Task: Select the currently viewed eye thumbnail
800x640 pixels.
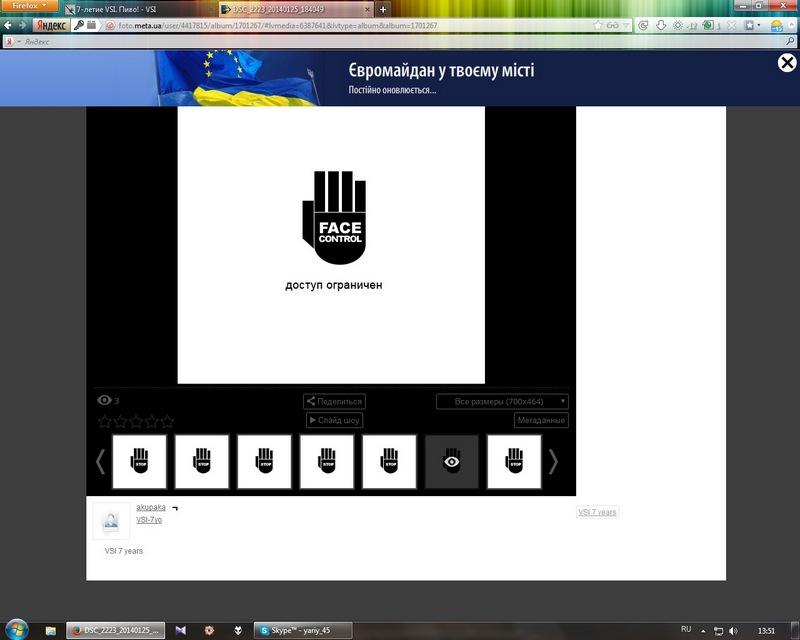Action: [x=452, y=461]
